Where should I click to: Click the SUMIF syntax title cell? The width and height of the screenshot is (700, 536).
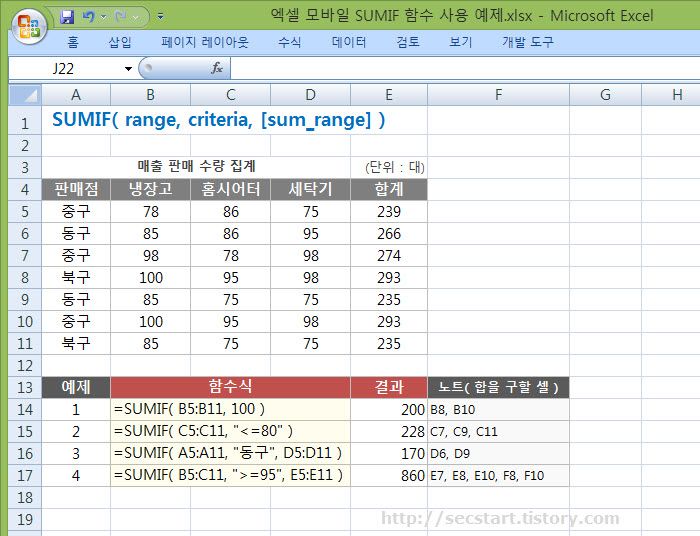(218, 120)
